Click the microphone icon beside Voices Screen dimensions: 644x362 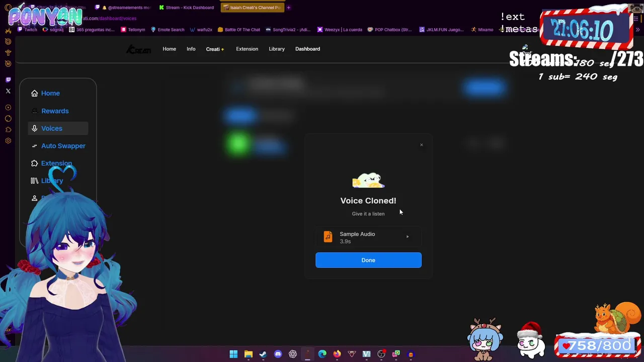tap(34, 128)
